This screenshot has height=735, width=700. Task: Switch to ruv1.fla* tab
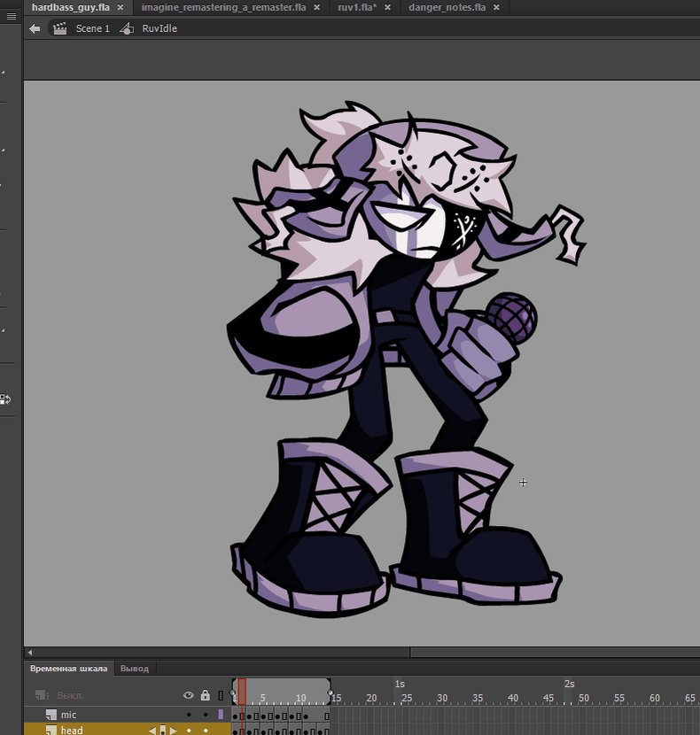pos(357,7)
